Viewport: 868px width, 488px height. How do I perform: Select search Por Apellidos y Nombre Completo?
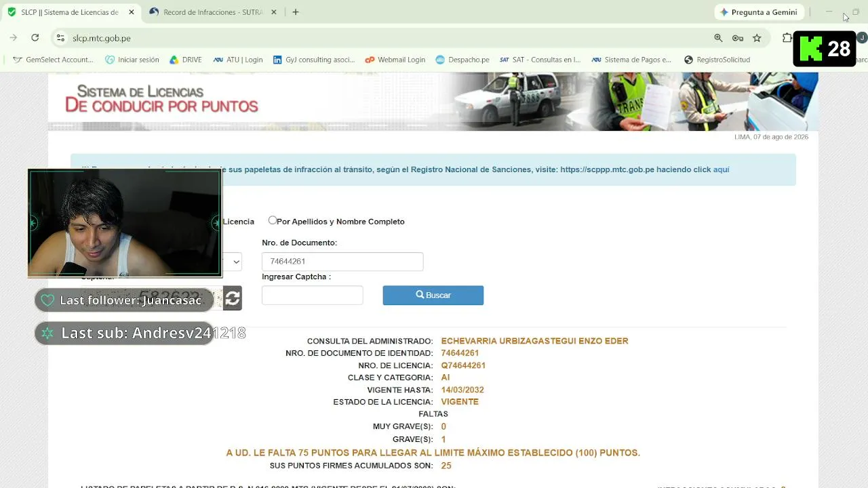pos(273,220)
